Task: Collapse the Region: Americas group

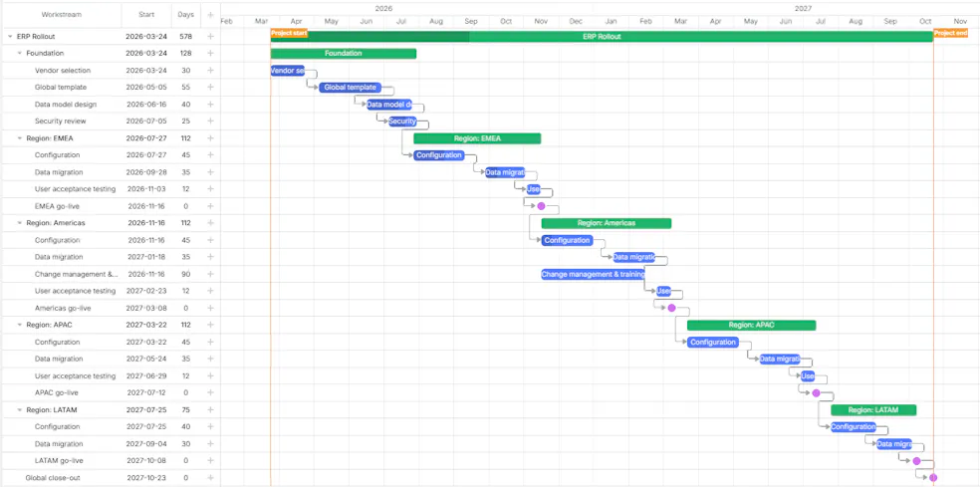Action: [19, 222]
